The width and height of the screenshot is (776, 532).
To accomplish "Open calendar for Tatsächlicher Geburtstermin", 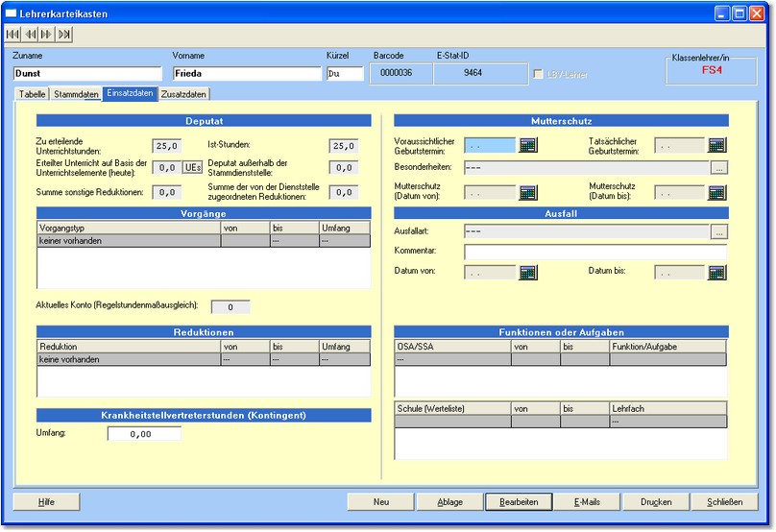I will click(x=717, y=145).
